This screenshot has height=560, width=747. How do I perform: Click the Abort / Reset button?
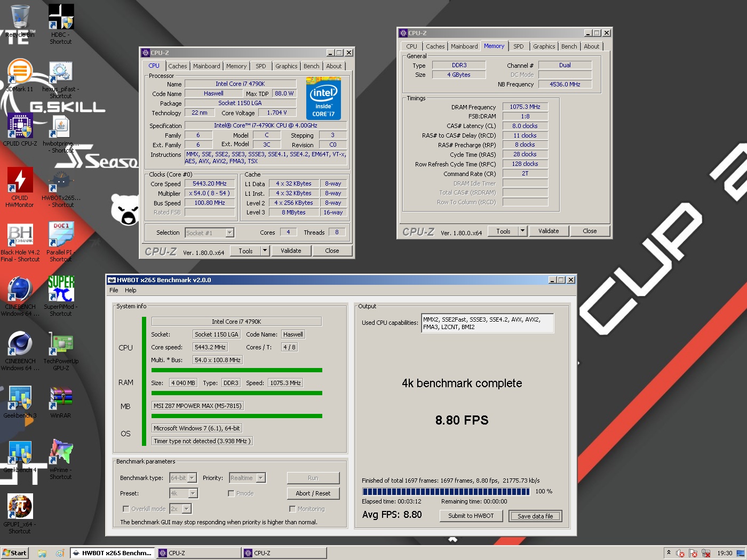[x=313, y=493]
